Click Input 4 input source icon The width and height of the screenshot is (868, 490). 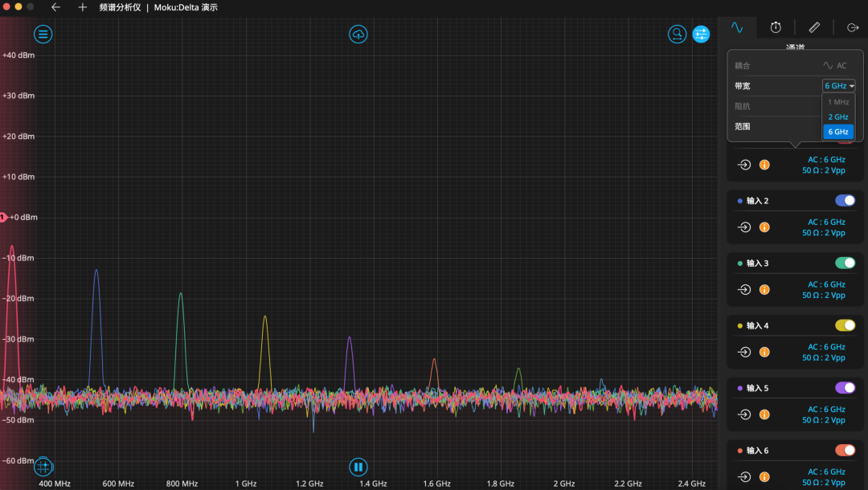744,353
